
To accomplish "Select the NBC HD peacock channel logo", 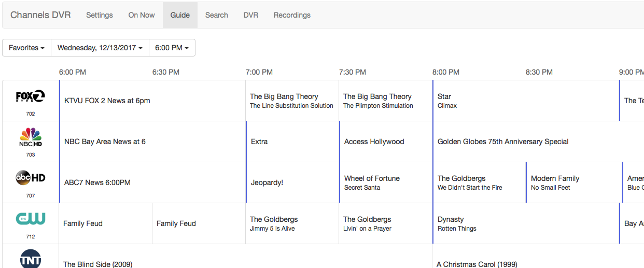I will [x=31, y=137].
